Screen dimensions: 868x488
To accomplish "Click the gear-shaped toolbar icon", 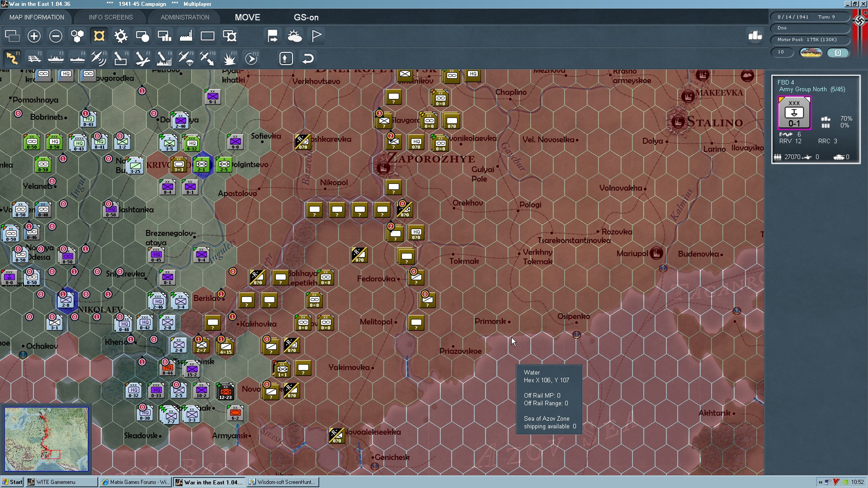I will pos(121,36).
